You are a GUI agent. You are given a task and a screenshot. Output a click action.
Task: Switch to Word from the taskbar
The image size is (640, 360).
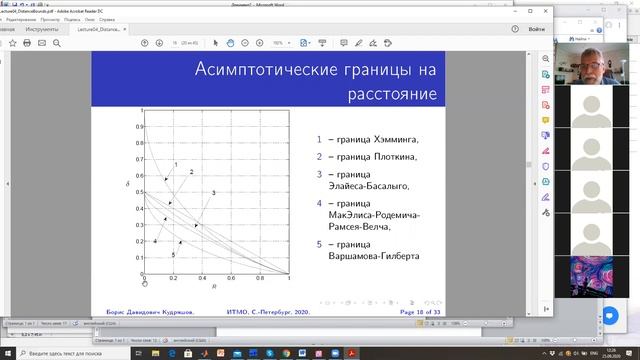tap(302, 353)
